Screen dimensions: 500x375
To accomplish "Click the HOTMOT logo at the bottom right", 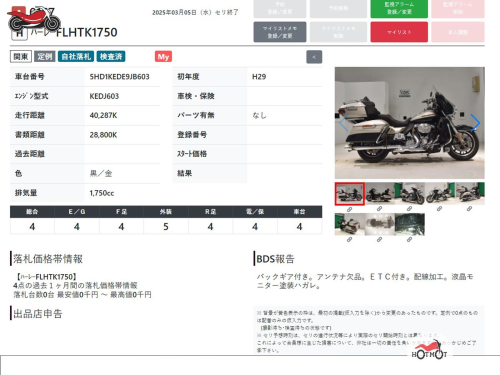I will pos(429,350).
